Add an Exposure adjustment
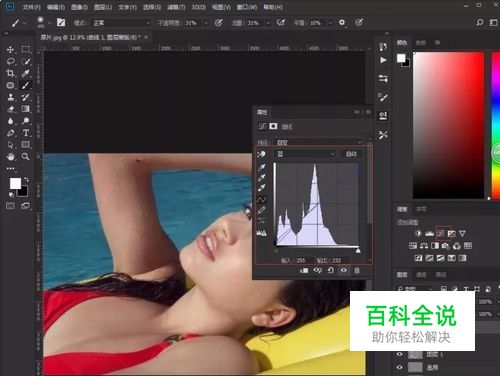This screenshot has height=376, width=500. (x=451, y=233)
